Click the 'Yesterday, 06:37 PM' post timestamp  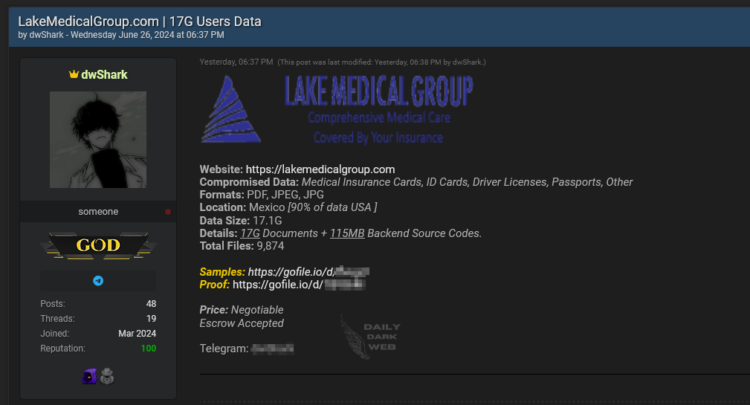236,62
